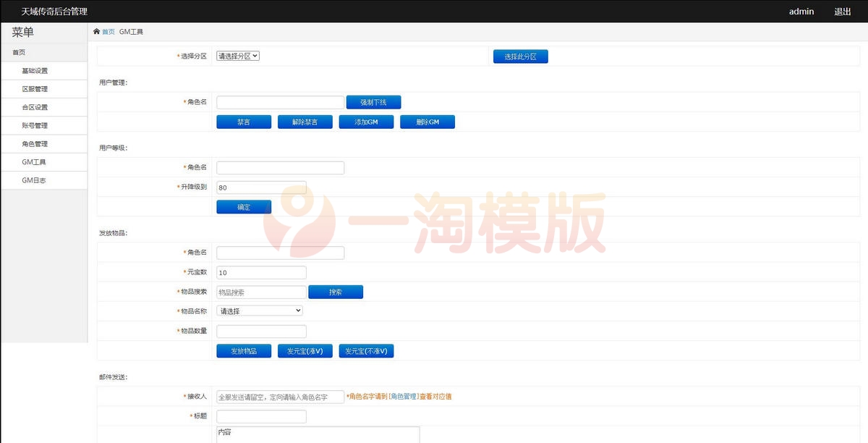Click the orange 角色管理 link in the note
868x443 pixels.
pos(400,396)
